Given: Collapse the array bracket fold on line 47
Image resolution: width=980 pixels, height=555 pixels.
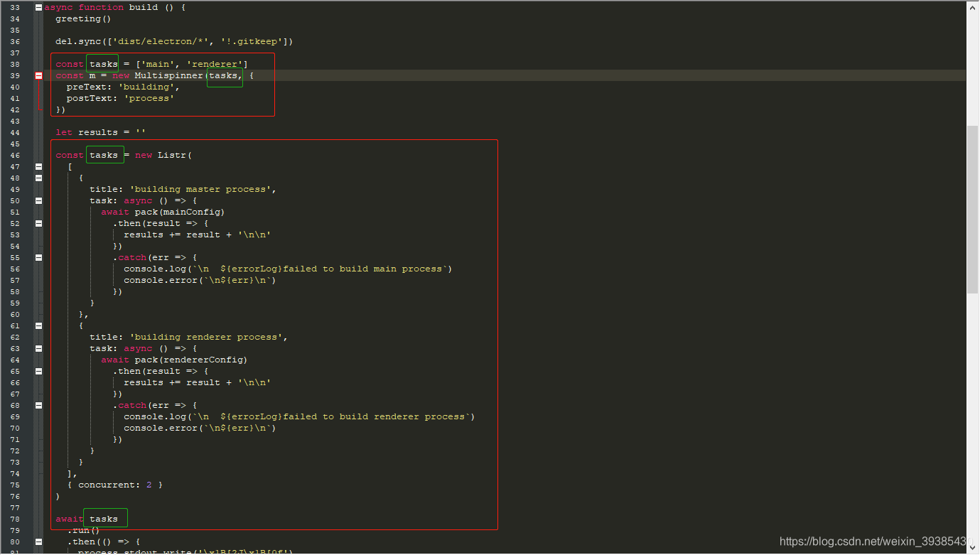Looking at the screenshot, I should click(x=38, y=166).
